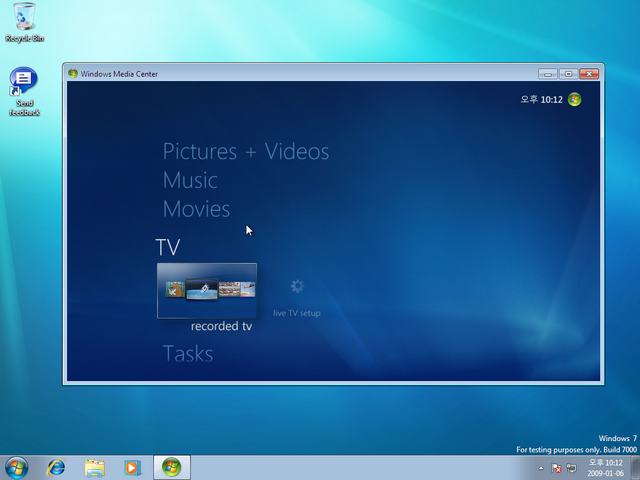
Task: Open Windows Explorer folder on taskbar
Action: point(94,468)
